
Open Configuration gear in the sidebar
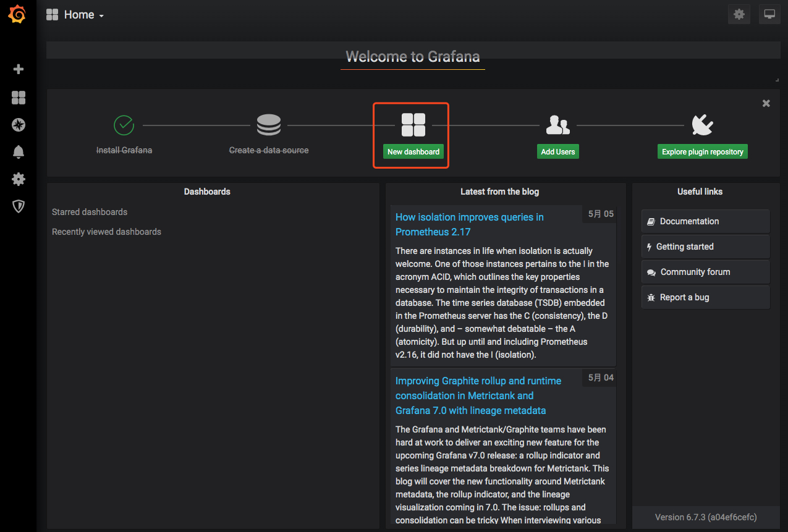click(x=19, y=179)
